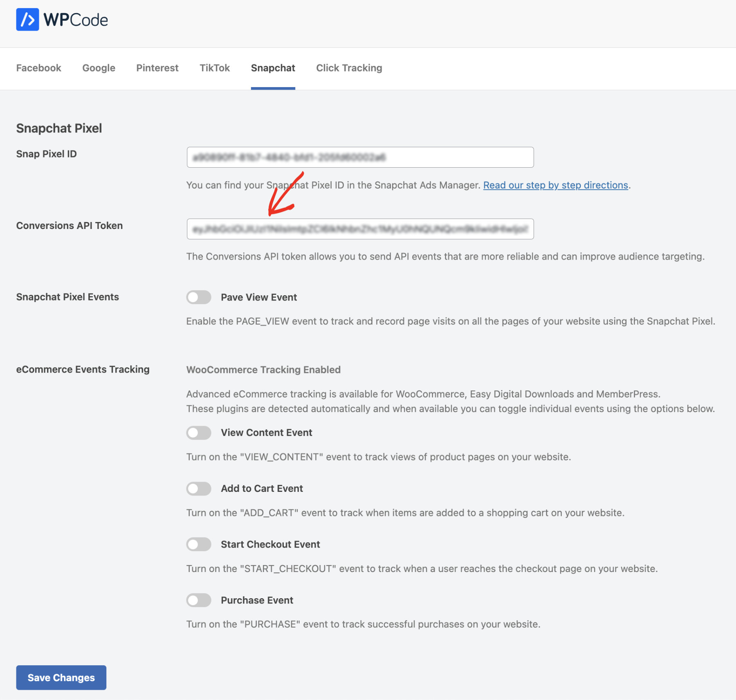Click the View Content Event label

point(267,433)
